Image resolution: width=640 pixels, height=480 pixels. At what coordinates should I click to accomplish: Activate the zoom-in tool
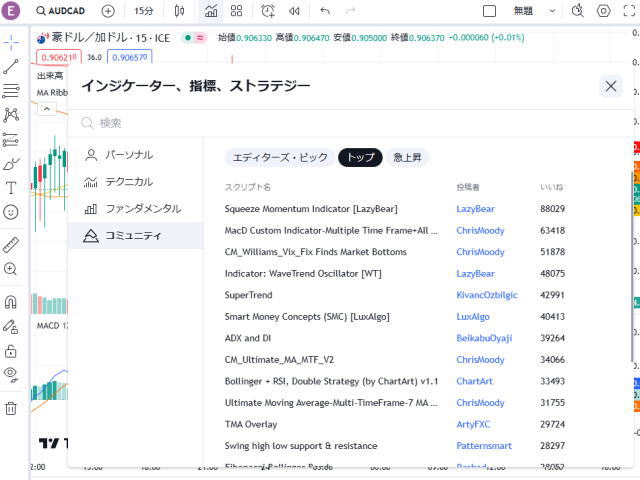click(11, 269)
